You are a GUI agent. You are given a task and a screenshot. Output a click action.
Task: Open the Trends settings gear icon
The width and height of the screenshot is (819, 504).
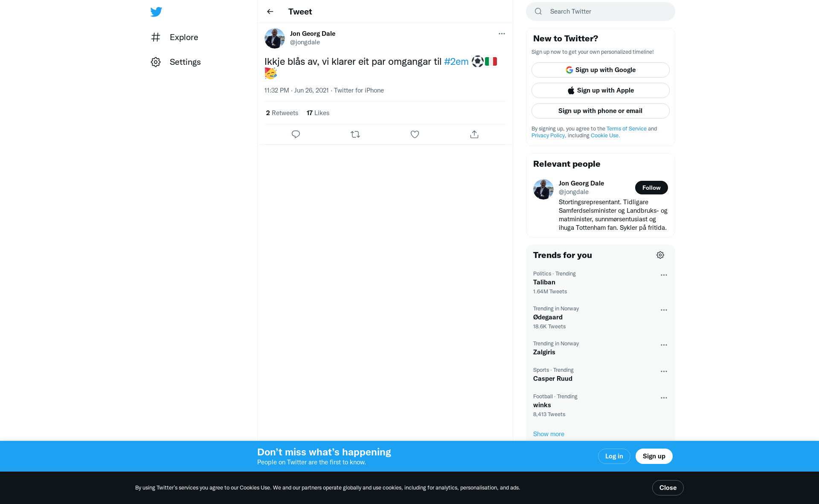coord(660,255)
